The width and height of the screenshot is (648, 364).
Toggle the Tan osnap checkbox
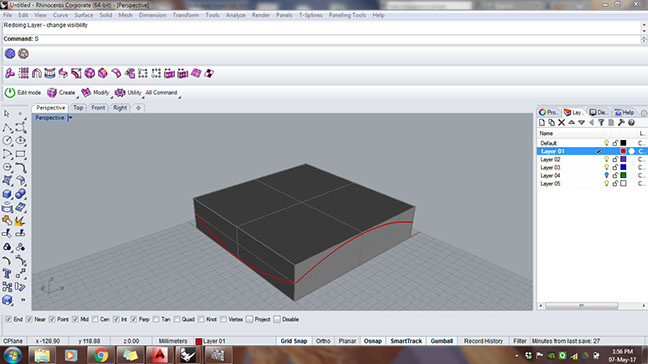point(156,319)
